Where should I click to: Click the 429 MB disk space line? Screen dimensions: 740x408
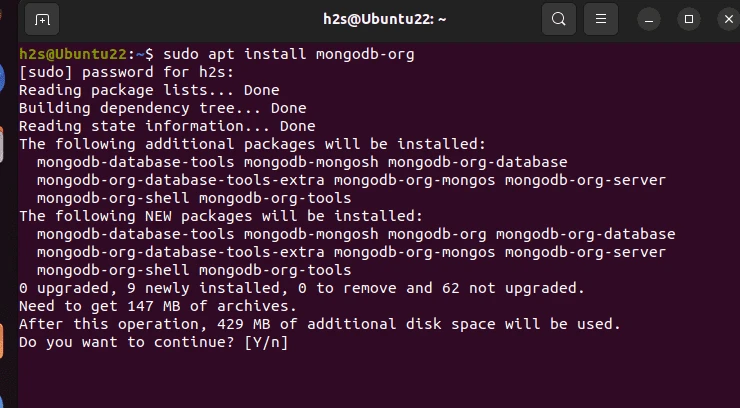[320, 324]
